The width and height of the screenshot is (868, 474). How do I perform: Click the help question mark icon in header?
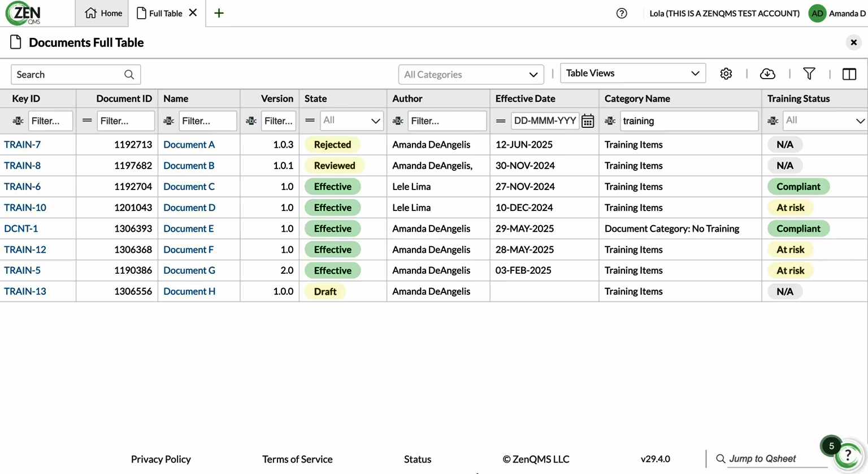click(x=622, y=14)
